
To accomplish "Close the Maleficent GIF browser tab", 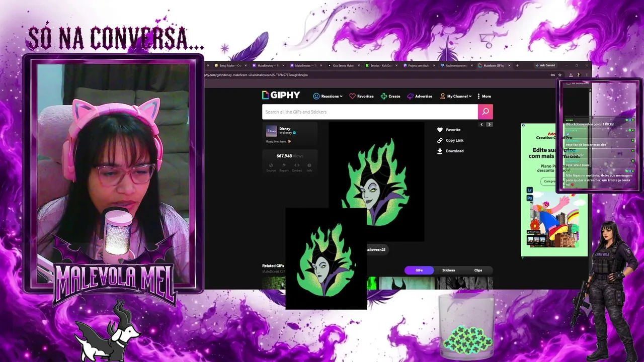I will click(509, 65).
